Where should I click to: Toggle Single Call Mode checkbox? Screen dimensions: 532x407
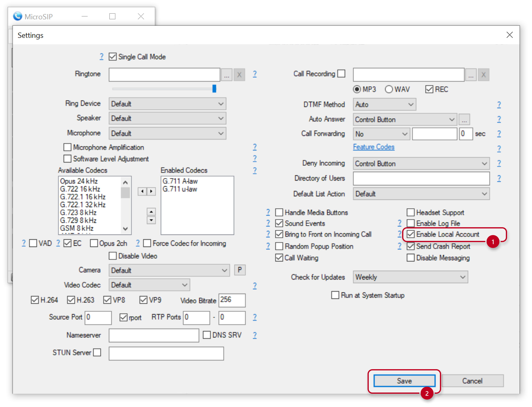112,57
